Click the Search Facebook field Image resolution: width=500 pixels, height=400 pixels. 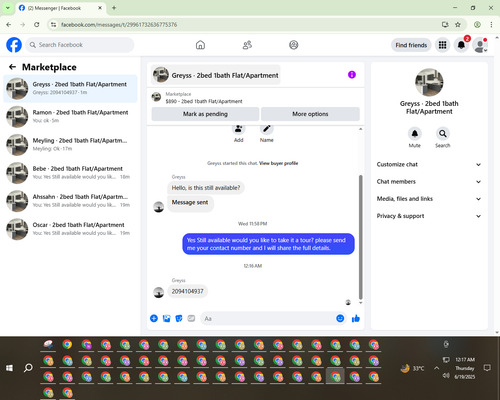click(x=80, y=45)
